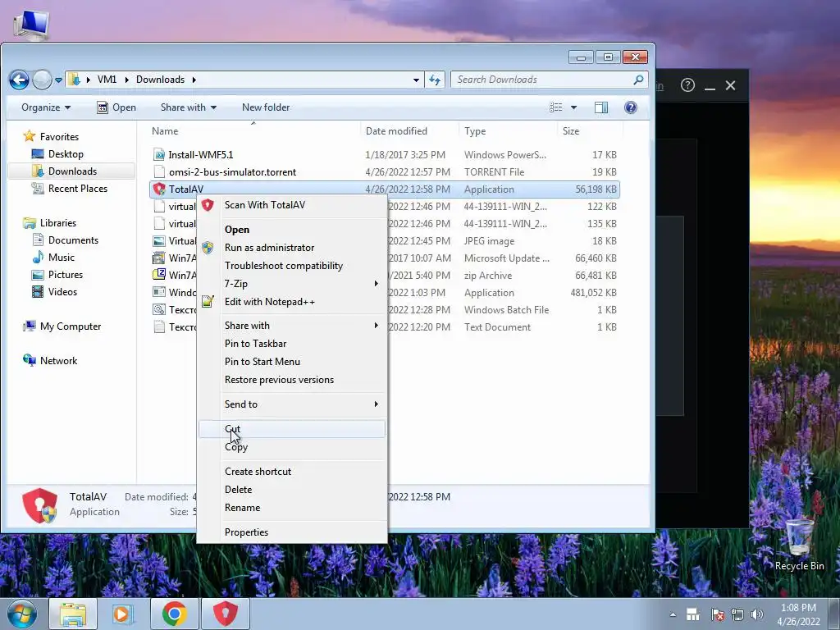Choose Delete from the context menu

pyautogui.click(x=293, y=490)
